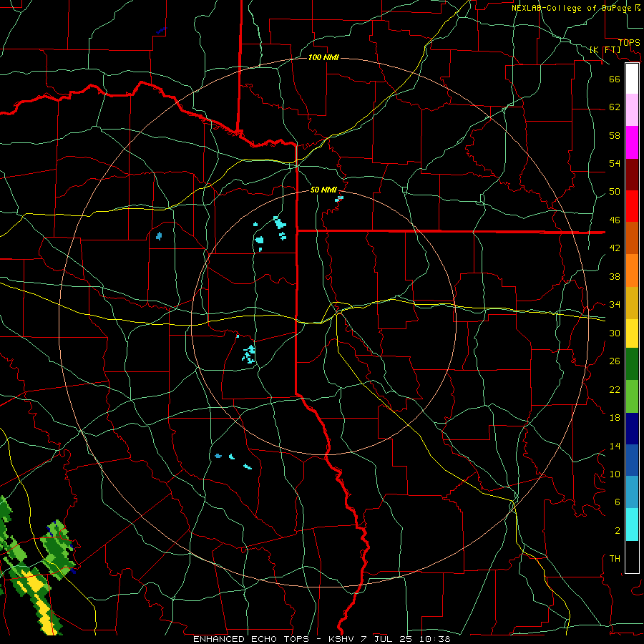Click the "100 NMI" range ring label
644x644 pixels.
pos(323,57)
